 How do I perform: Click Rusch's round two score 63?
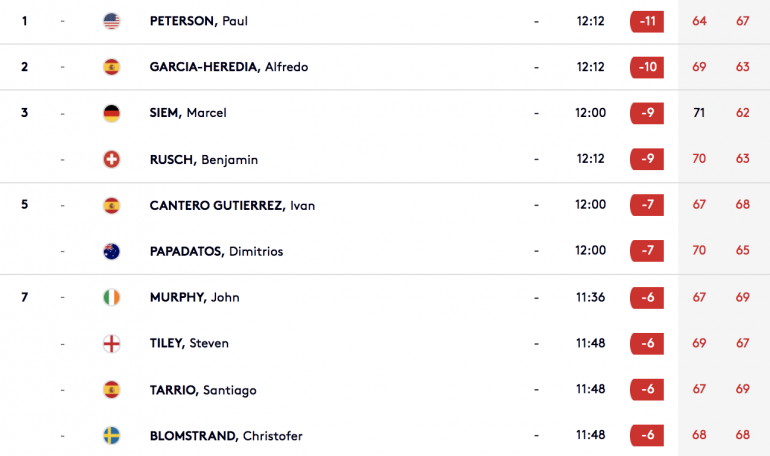[x=742, y=159]
